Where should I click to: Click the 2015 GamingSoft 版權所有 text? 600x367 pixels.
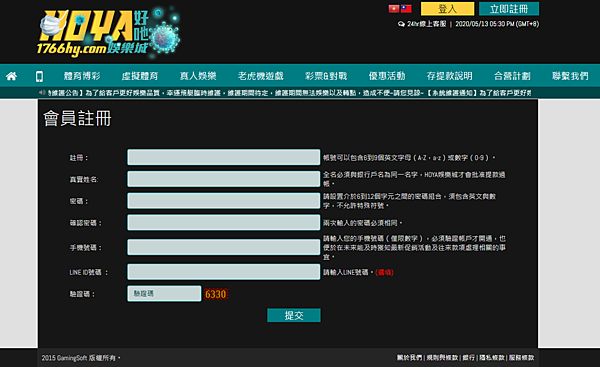[81, 358]
